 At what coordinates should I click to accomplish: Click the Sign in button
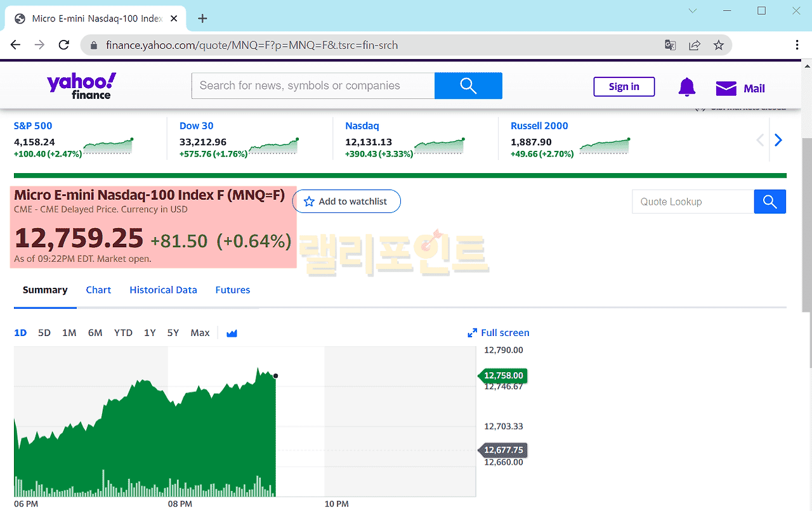(624, 87)
